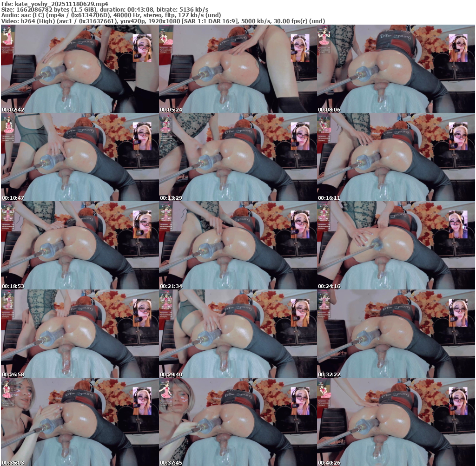
Task: Select the thumbnail labeled 00:13:29
Action: [x=238, y=157]
